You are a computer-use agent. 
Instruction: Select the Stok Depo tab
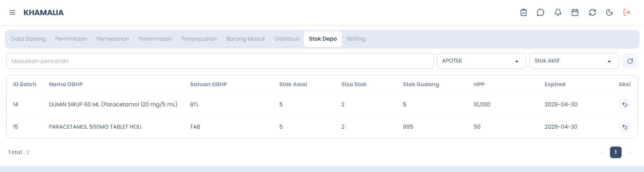pos(323,39)
